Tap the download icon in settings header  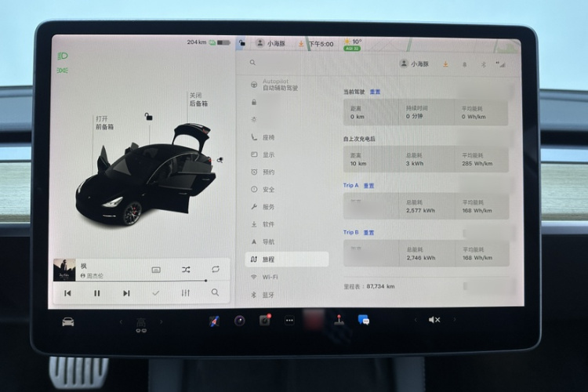(x=445, y=64)
